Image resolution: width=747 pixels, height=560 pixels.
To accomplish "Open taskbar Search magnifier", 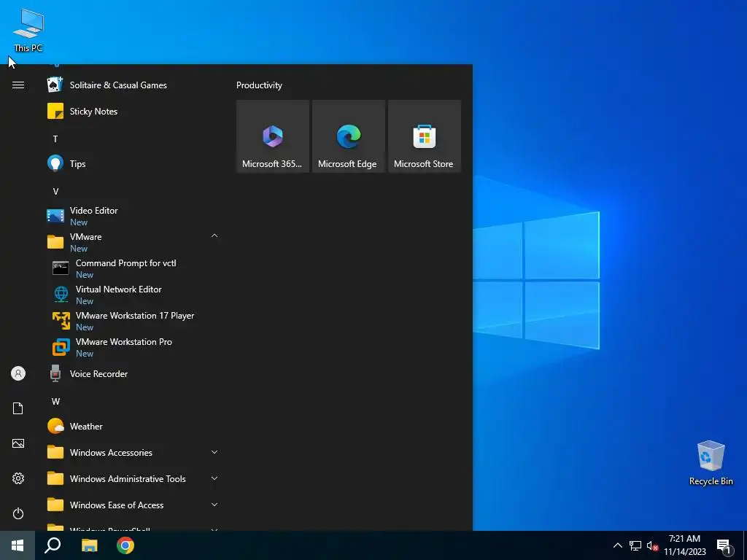I will (x=53, y=545).
